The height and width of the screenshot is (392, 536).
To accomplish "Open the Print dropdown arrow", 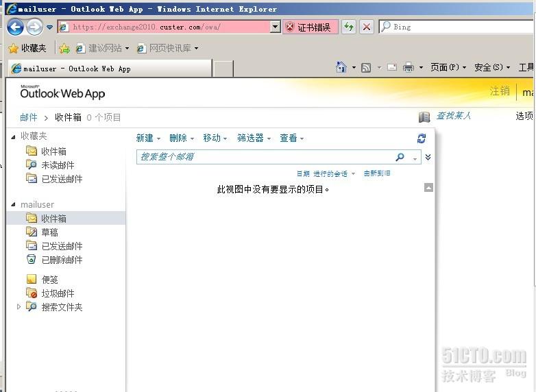I will tap(421, 67).
